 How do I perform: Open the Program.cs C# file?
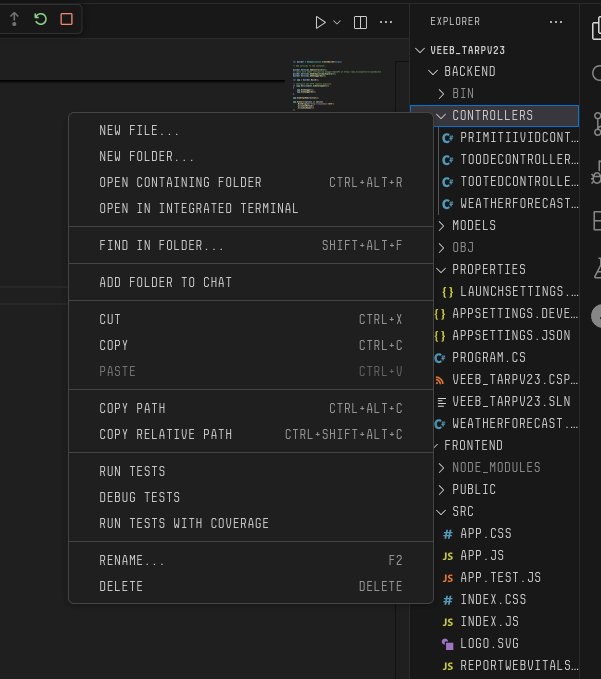point(487,357)
